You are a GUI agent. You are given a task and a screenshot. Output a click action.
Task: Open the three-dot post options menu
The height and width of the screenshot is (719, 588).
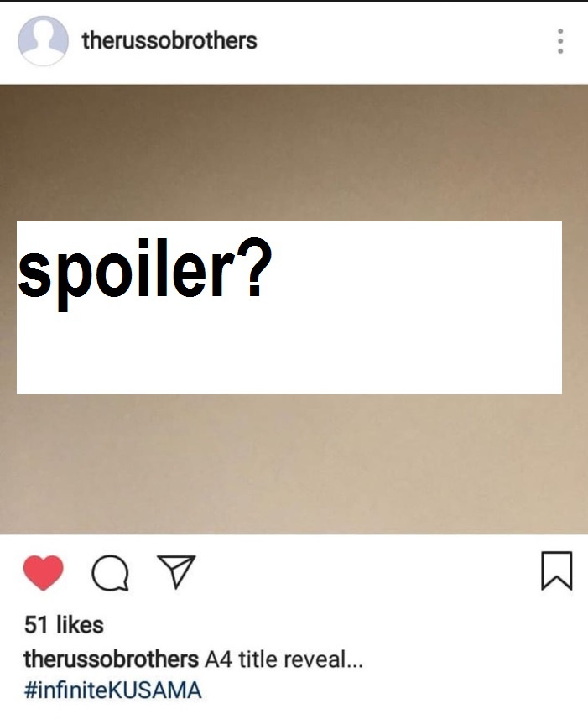click(x=560, y=41)
